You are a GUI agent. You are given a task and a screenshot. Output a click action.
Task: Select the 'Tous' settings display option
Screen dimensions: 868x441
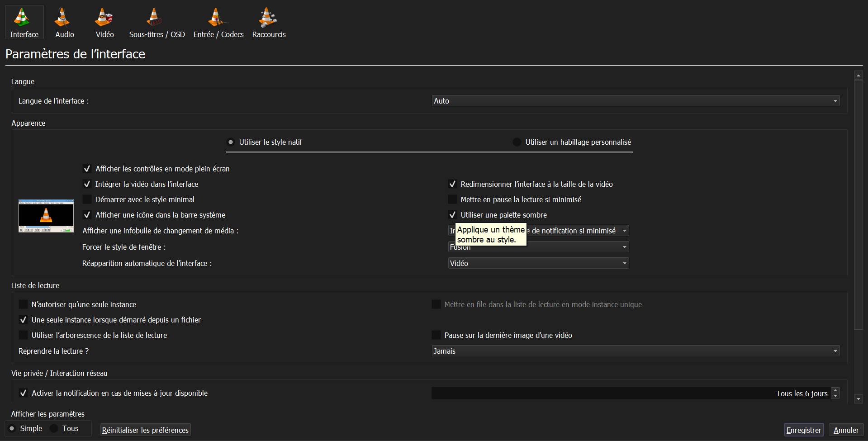[x=54, y=428]
